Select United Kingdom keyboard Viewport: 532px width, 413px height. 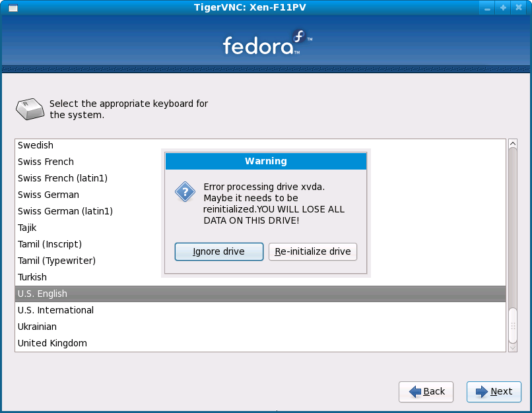point(52,343)
